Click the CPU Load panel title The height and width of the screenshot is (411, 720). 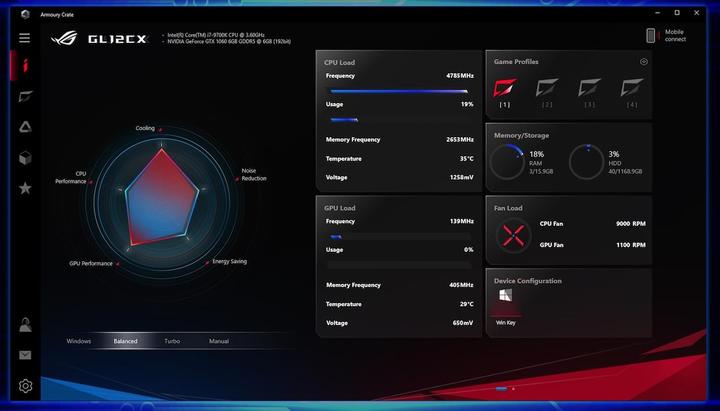339,62
